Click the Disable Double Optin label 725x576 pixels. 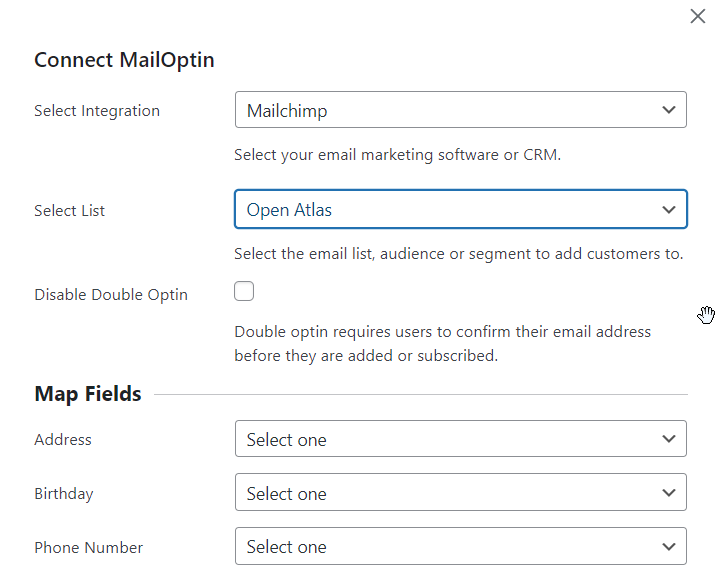pyautogui.click(x=111, y=295)
